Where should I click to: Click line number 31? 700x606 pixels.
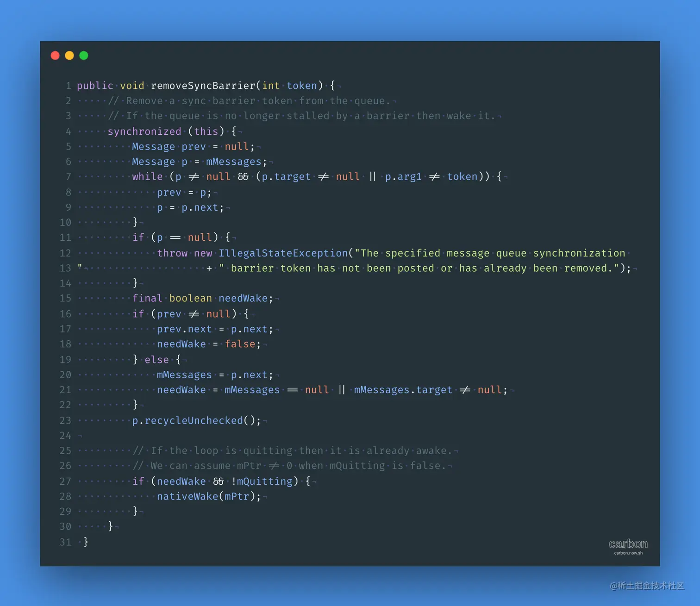click(65, 542)
